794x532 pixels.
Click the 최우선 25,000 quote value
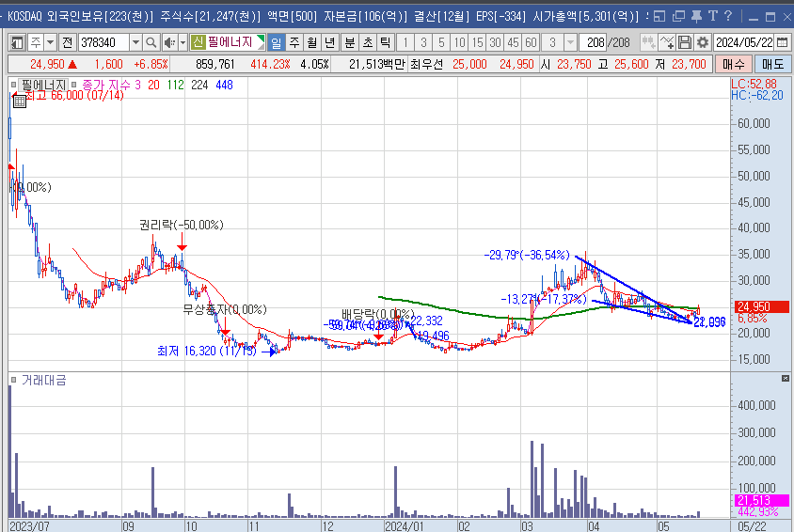click(469, 64)
